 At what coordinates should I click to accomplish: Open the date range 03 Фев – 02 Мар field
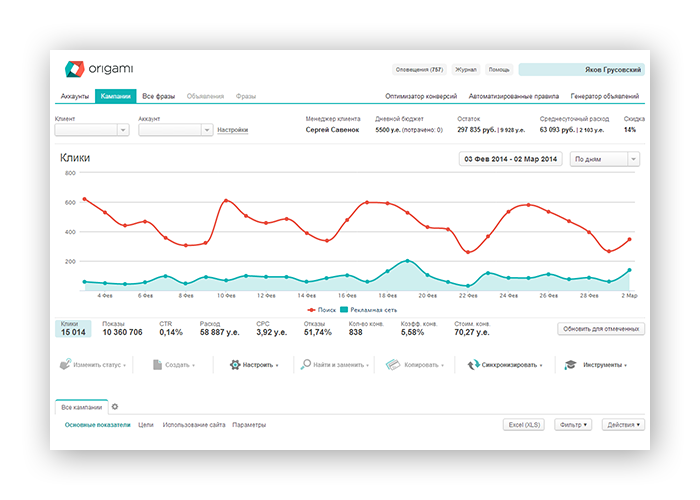coord(510,158)
